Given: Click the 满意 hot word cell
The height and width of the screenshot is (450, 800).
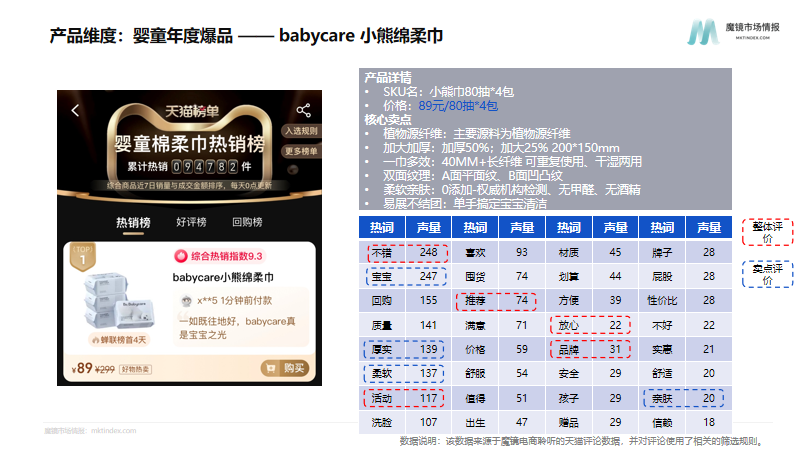Looking at the screenshot, I should (476, 325).
